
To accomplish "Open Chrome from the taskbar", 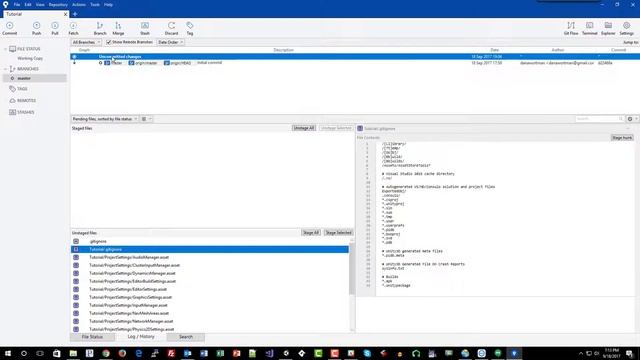I will 106,353.
